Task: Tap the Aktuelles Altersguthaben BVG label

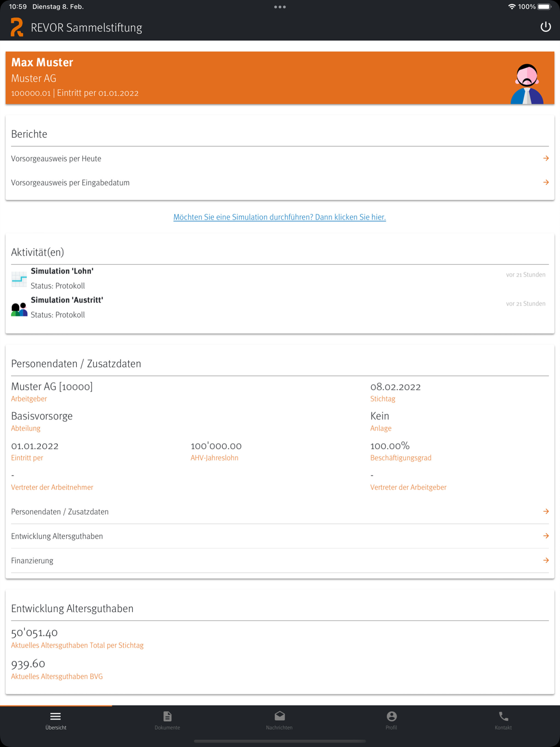Action: (x=57, y=676)
